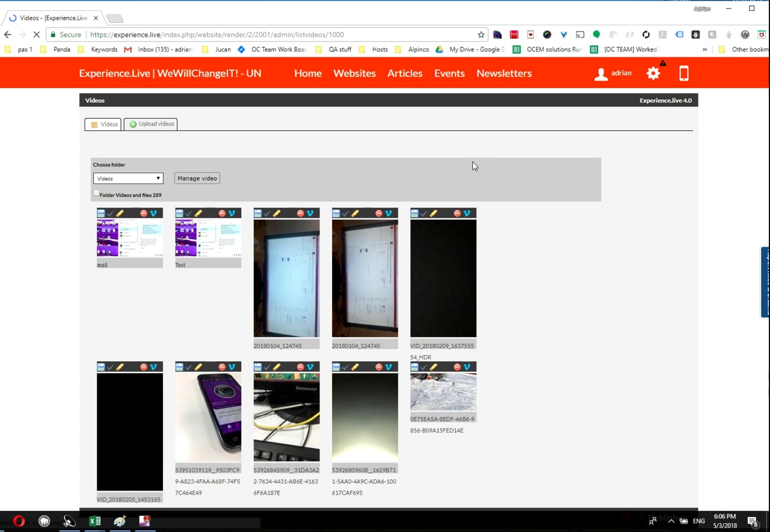The height and width of the screenshot is (532, 770).
Task: Click the Cast icon in the Chrome toolbar
Action: tap(580, 35)
